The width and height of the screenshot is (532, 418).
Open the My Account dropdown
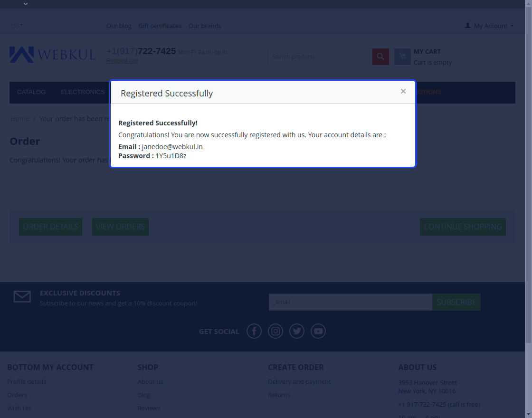pos(489,26)
